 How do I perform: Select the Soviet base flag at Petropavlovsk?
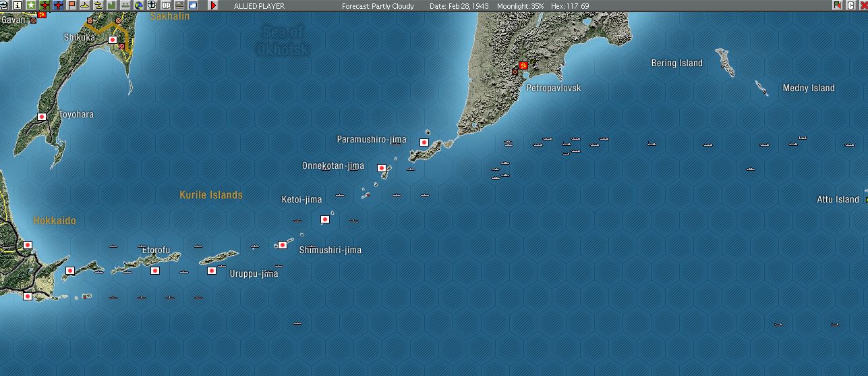tap(523, 65)
